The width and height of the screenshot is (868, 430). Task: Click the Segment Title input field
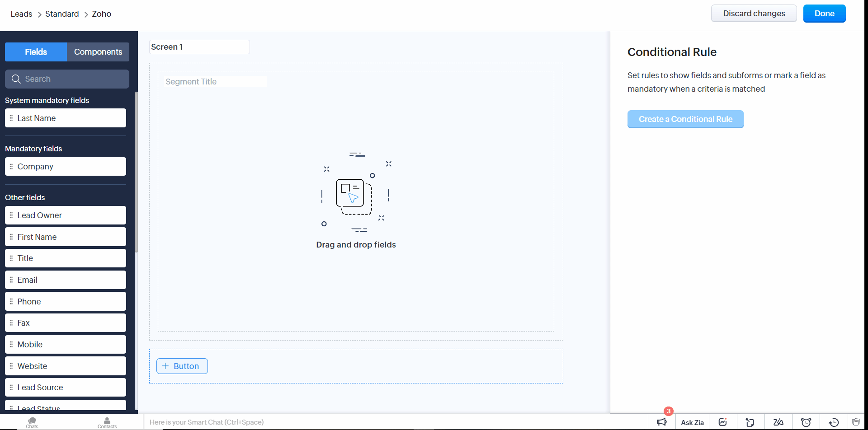215,82
